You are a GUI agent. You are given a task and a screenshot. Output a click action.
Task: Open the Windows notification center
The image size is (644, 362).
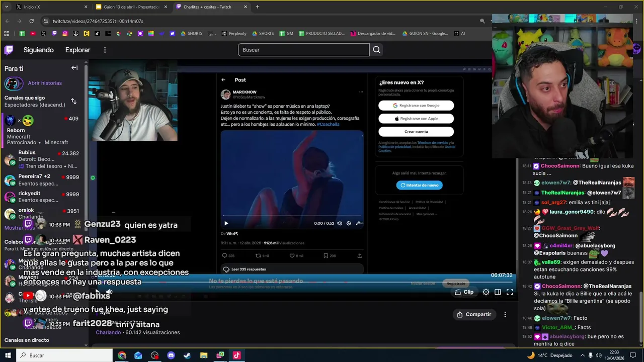[x=633, y=355]
